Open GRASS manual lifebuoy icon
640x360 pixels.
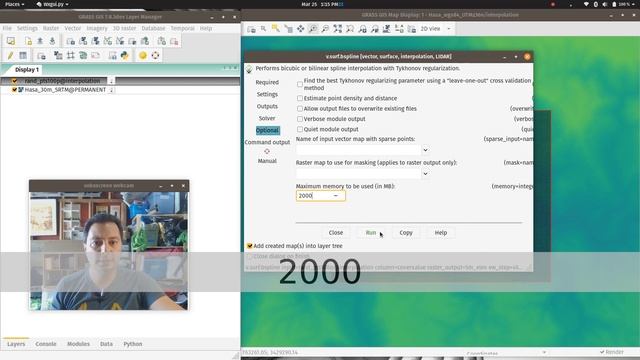click(156, 55)
